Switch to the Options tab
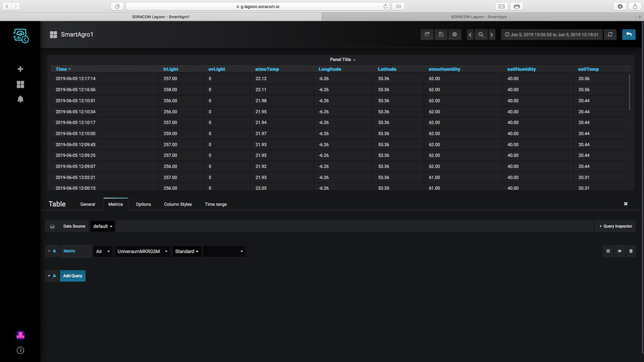Image resolution: width=644 pixels, height=362 pixels. (x=143, y=204)
